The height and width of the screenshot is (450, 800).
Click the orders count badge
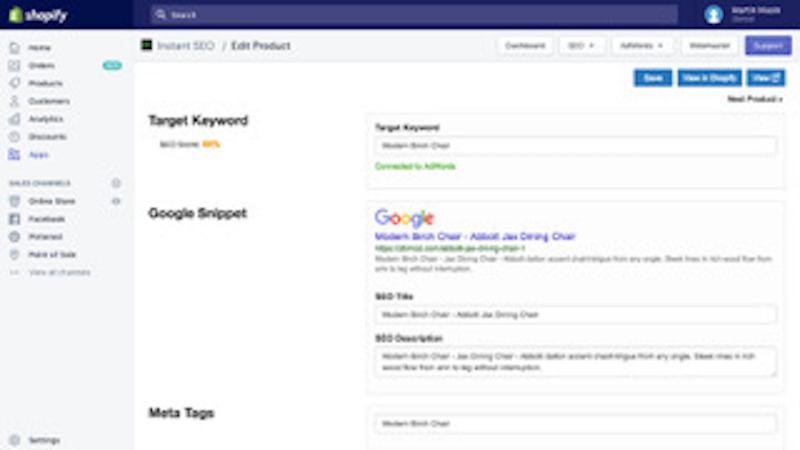(x=112, y=65)
